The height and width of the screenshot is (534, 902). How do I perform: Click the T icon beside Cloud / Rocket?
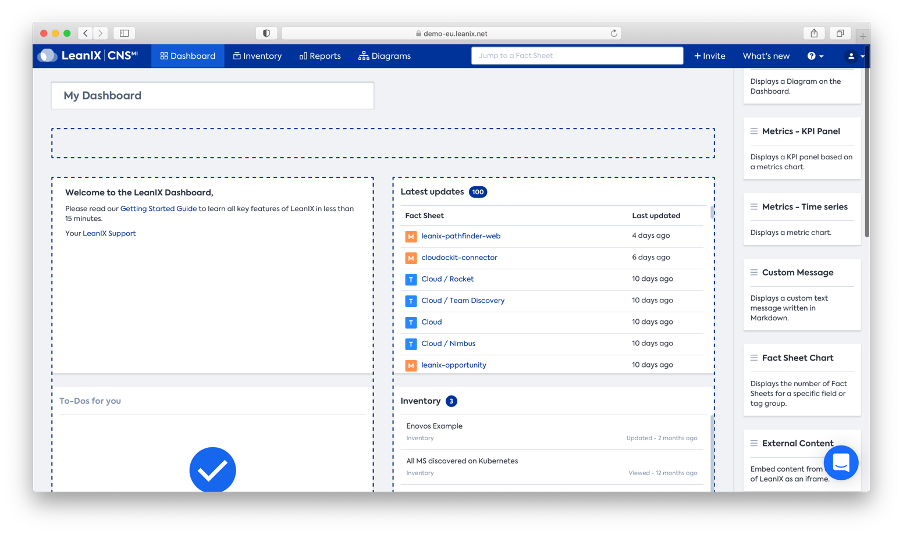coord(411,280)
